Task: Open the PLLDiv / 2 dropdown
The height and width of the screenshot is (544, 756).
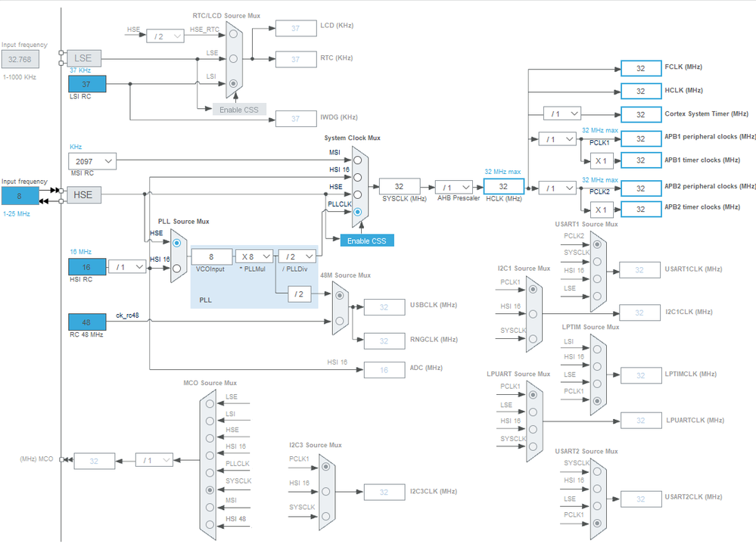Action: [x=297, y=256]
